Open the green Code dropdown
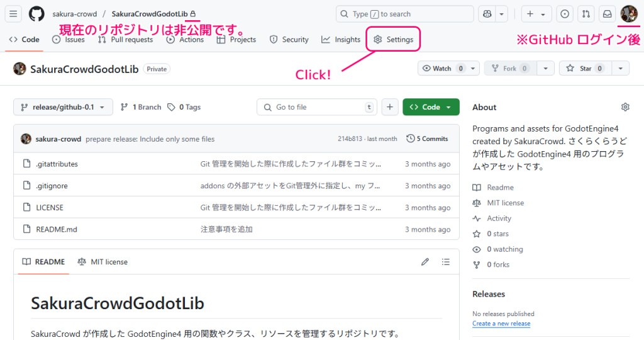 pos(431,107)
